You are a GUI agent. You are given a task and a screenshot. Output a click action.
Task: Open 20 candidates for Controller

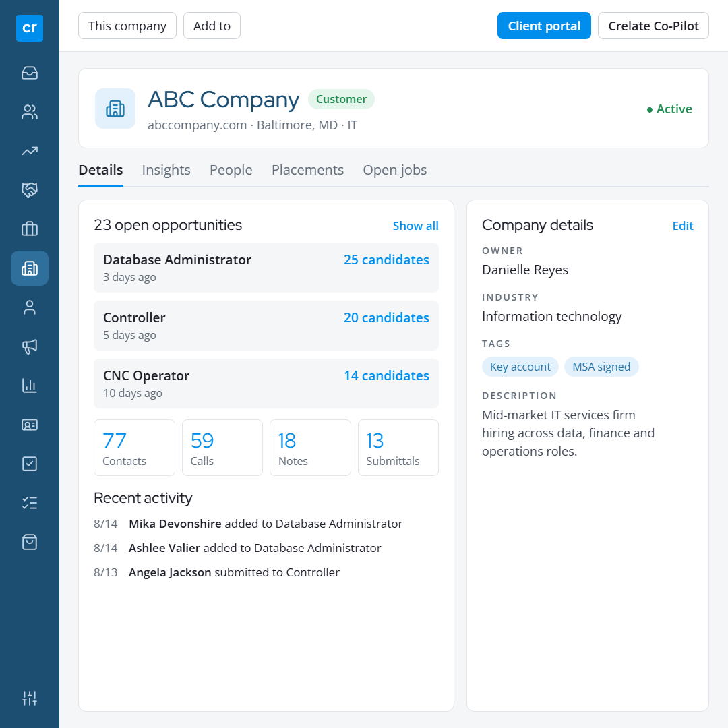pos(386,317)
